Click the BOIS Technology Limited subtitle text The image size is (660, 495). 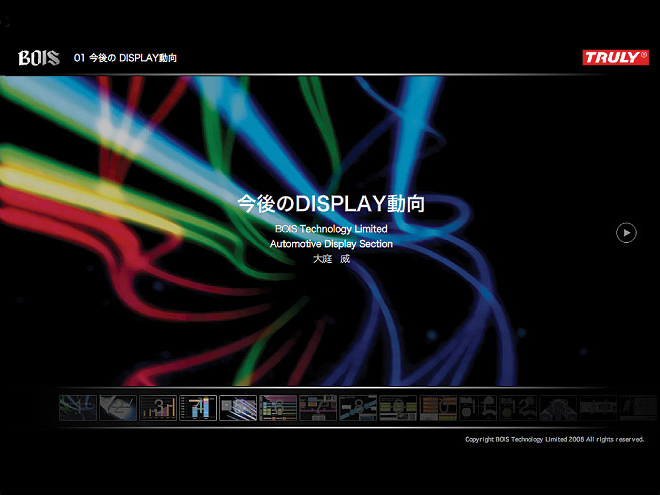[x=331, y=229]
